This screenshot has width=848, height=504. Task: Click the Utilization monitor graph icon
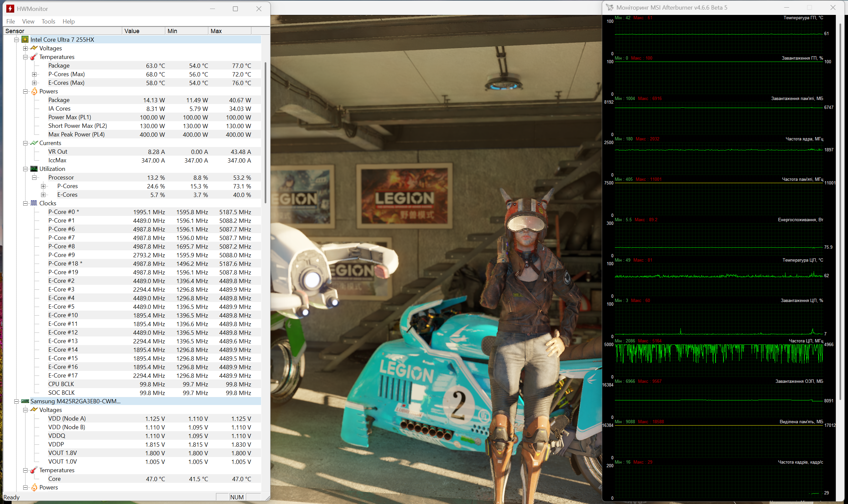(x=34, y=169)
